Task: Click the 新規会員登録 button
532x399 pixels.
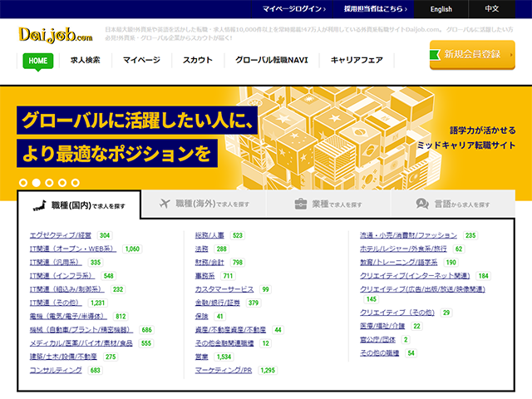Action: coord(472,55)
